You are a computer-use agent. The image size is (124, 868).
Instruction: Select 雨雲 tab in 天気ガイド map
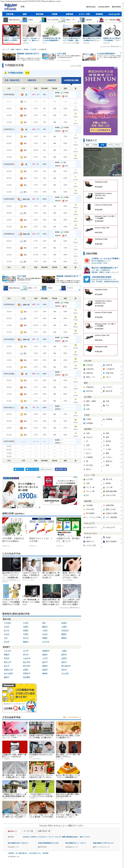[102, 145]
